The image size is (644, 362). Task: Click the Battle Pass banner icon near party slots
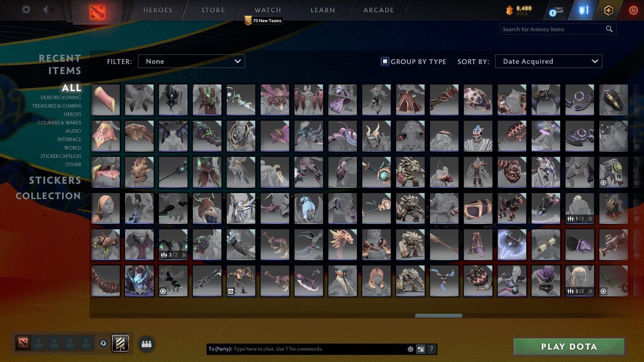(x=121, y=344)
